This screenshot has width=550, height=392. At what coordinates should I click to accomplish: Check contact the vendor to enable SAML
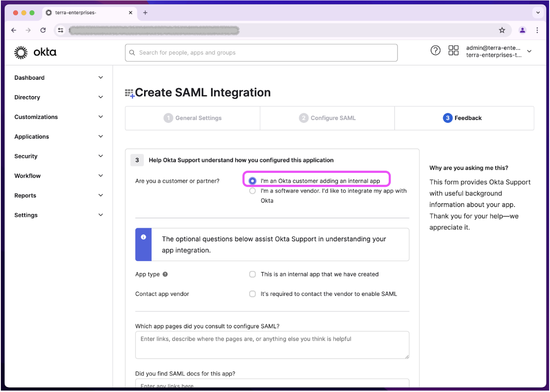[x=253, y=294]
